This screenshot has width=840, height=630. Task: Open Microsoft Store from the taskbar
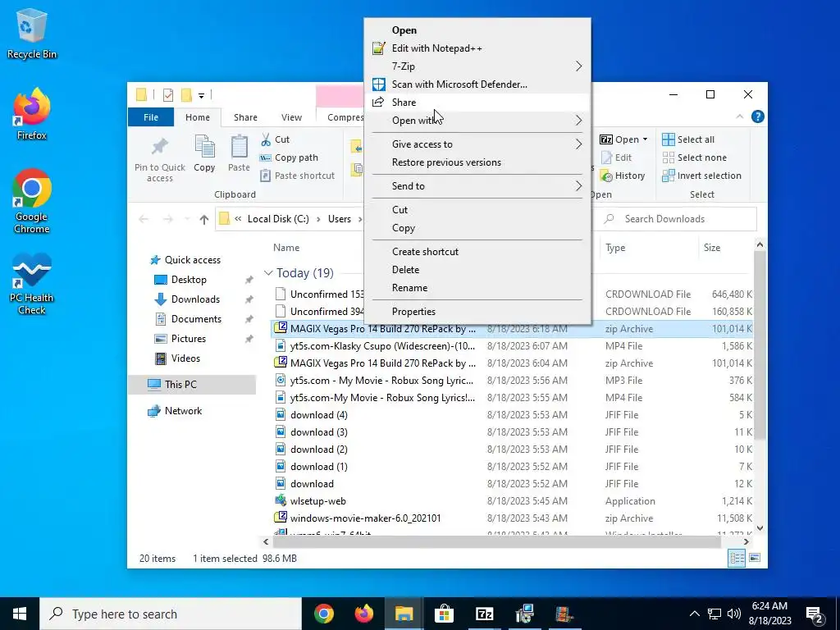coord(444,614)
